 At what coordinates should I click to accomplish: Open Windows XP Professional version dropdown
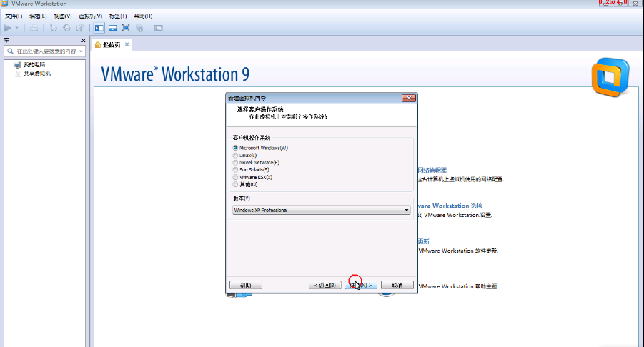coord(321,210)
